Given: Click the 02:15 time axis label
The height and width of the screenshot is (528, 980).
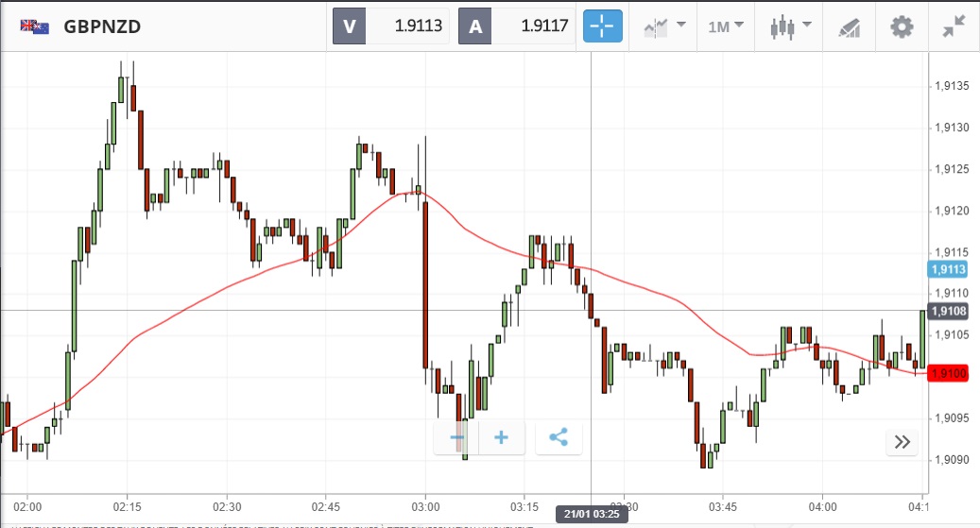Looking at the screenshot, I should (x=127, y=506).
